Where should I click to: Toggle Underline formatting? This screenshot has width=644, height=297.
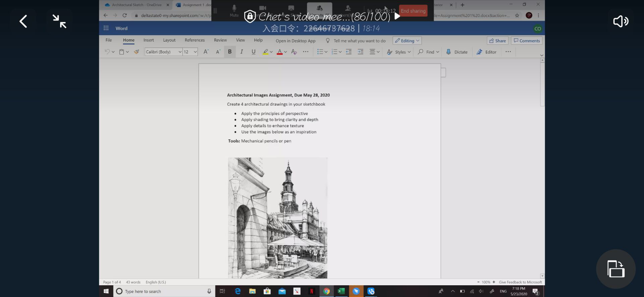[x=253, y=52]
